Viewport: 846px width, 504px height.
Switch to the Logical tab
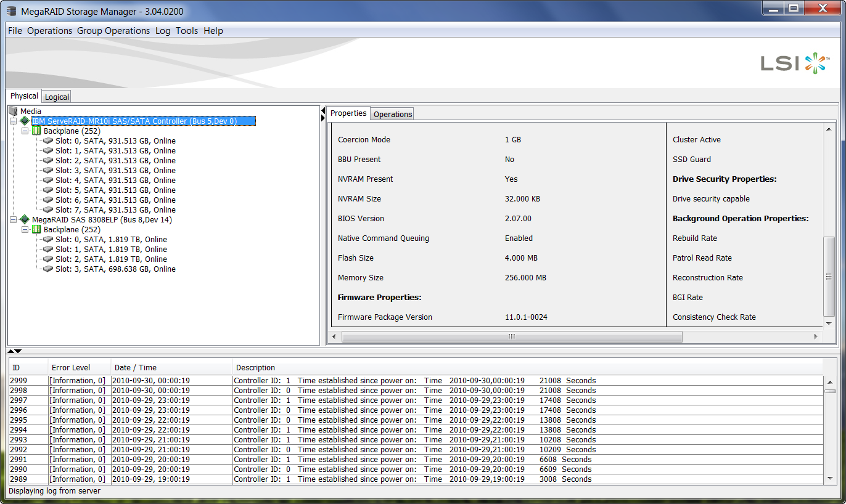coord(57,97)
